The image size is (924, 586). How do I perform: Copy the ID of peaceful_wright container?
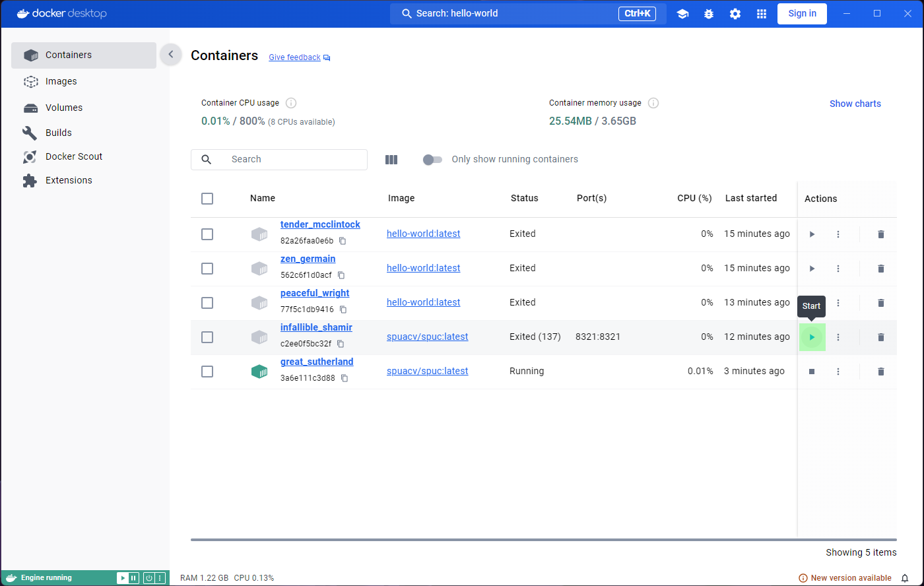coord(343,309)
